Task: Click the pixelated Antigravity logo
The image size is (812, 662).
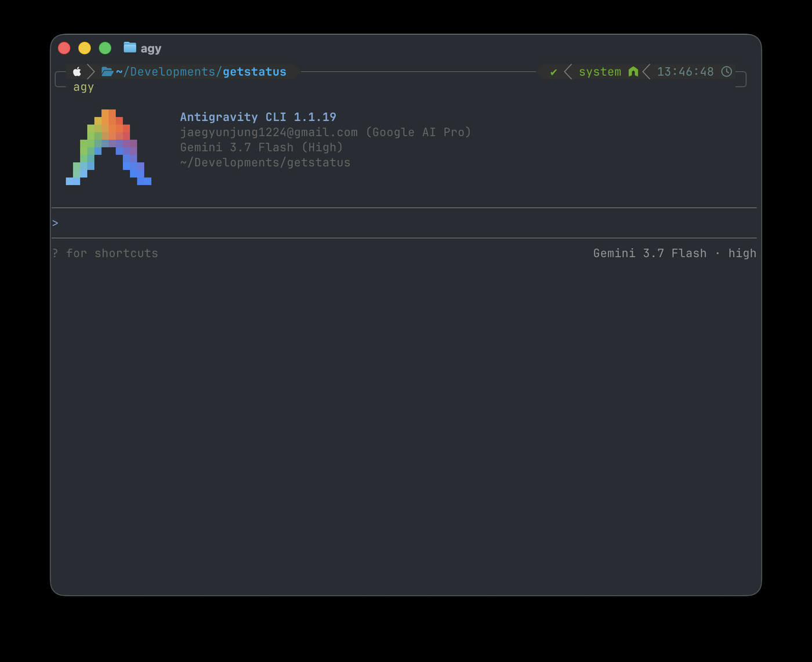Action: coord(108,147)
